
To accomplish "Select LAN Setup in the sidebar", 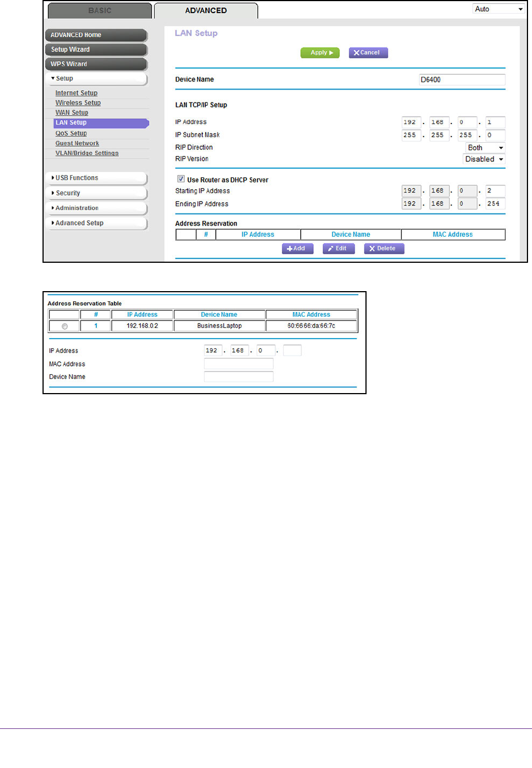I will pos(101,123).
